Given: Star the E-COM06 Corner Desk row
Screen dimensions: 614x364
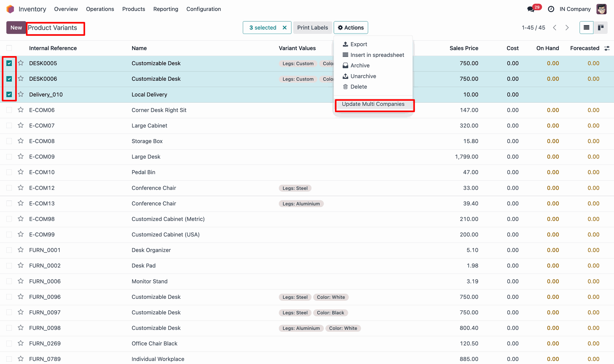Looking at the screenshot, I should (x=21, y=110).
